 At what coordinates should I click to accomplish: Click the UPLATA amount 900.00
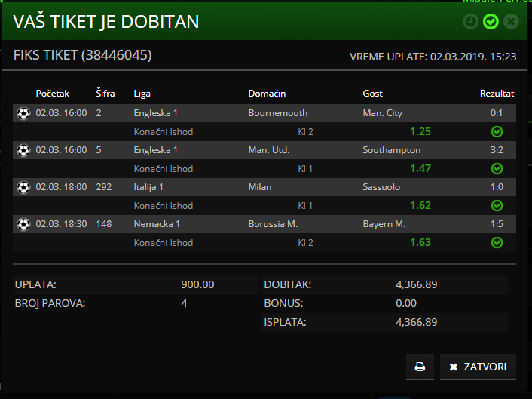pos(197,284)
